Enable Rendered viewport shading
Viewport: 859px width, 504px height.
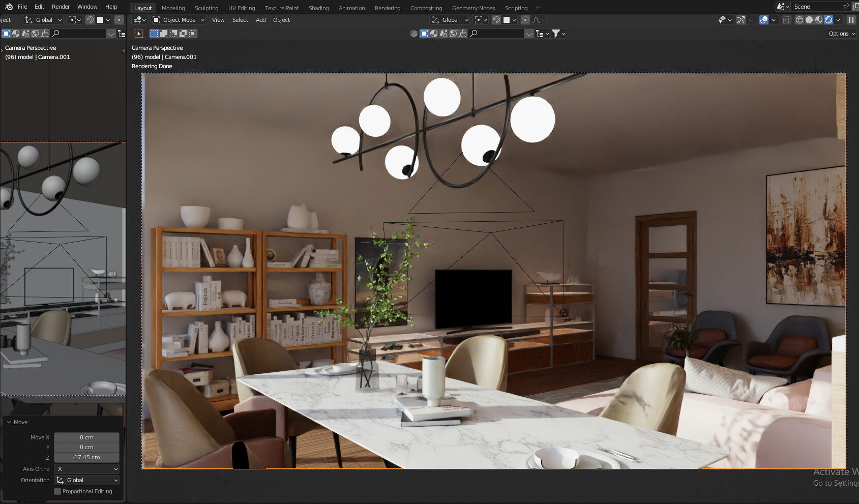pos(828,19)
